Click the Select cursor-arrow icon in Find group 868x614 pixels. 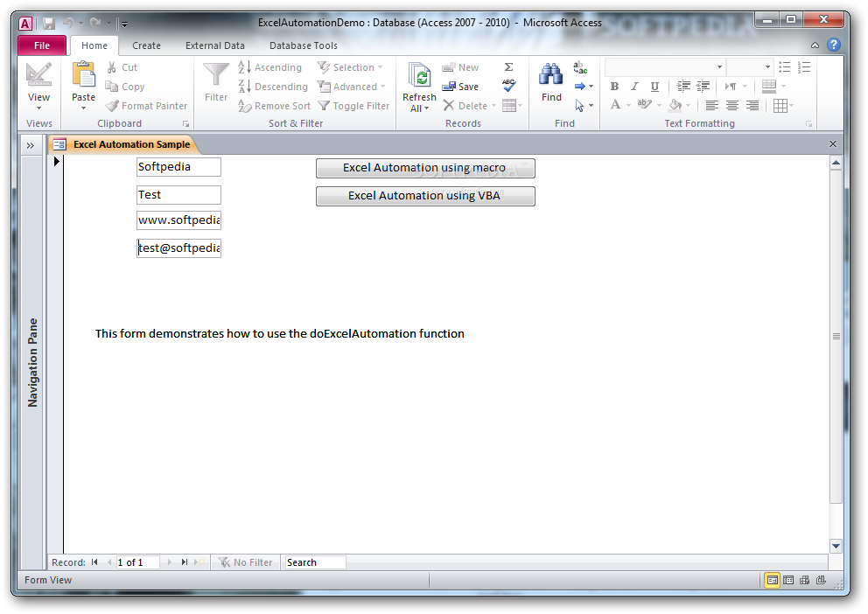coord(579,105)
